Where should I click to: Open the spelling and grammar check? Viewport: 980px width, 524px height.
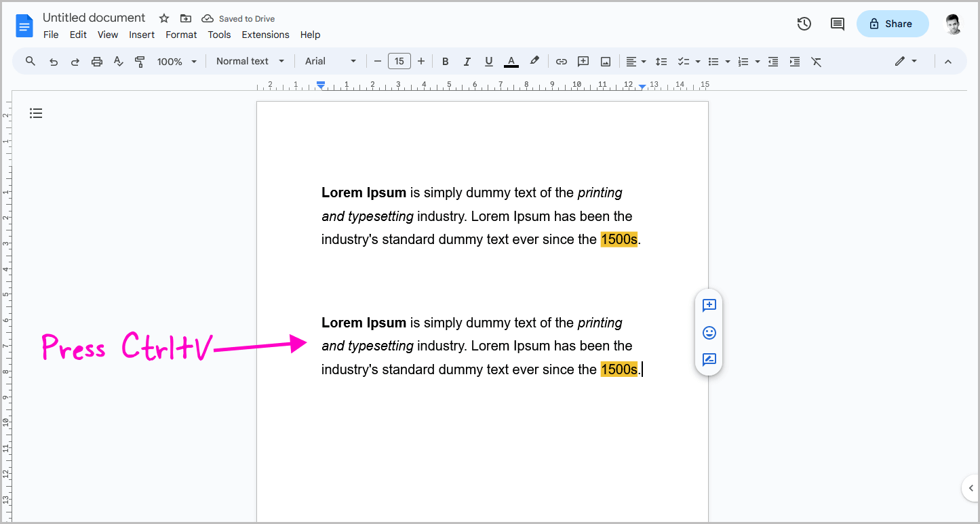click(118, 61)
